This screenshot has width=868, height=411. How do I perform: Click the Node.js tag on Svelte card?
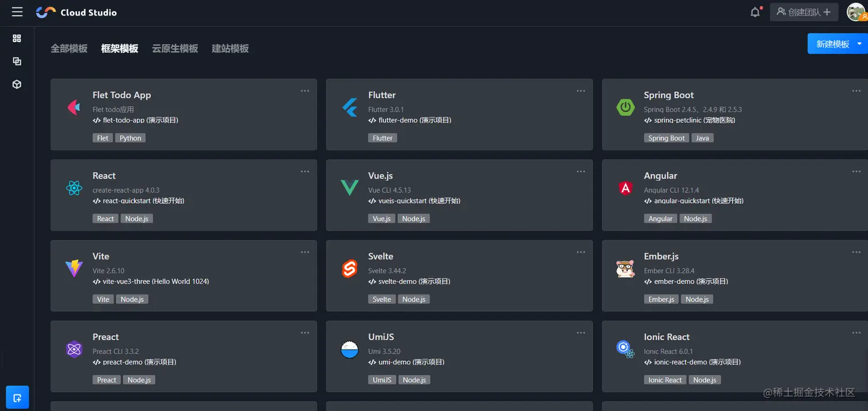tap(414, 300)
